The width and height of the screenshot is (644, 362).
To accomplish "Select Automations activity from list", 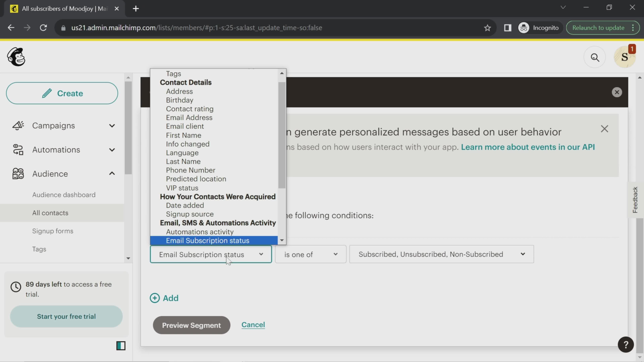I will (x=200, y=232).
